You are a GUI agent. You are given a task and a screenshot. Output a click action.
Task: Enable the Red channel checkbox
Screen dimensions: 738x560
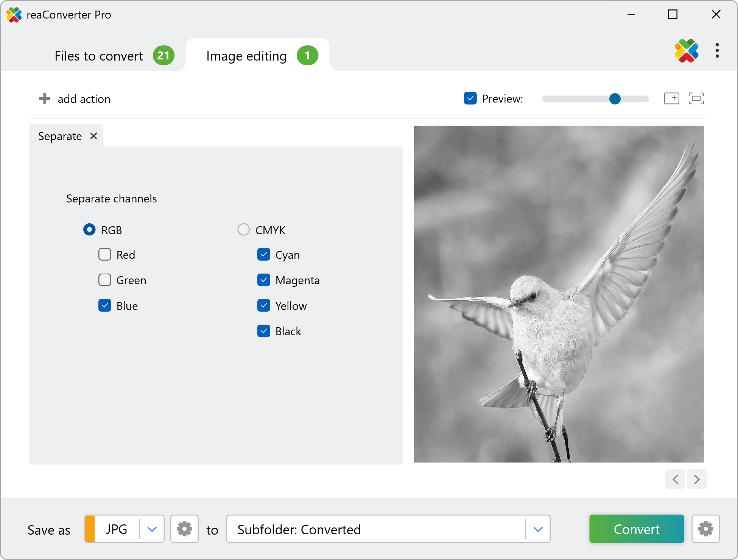click(105, 255)
